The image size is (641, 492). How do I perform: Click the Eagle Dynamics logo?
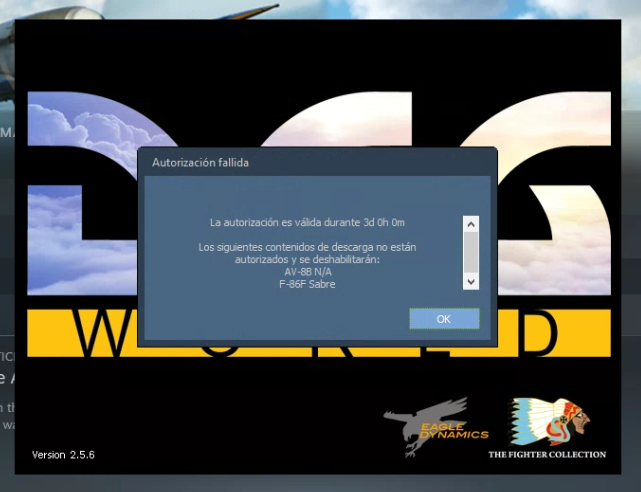click(436, 427)
